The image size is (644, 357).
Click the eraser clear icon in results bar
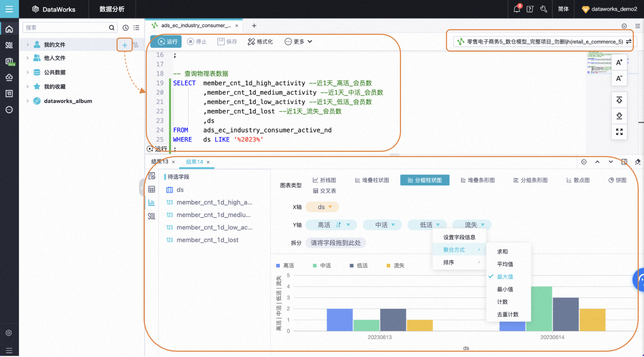point(638,162)
